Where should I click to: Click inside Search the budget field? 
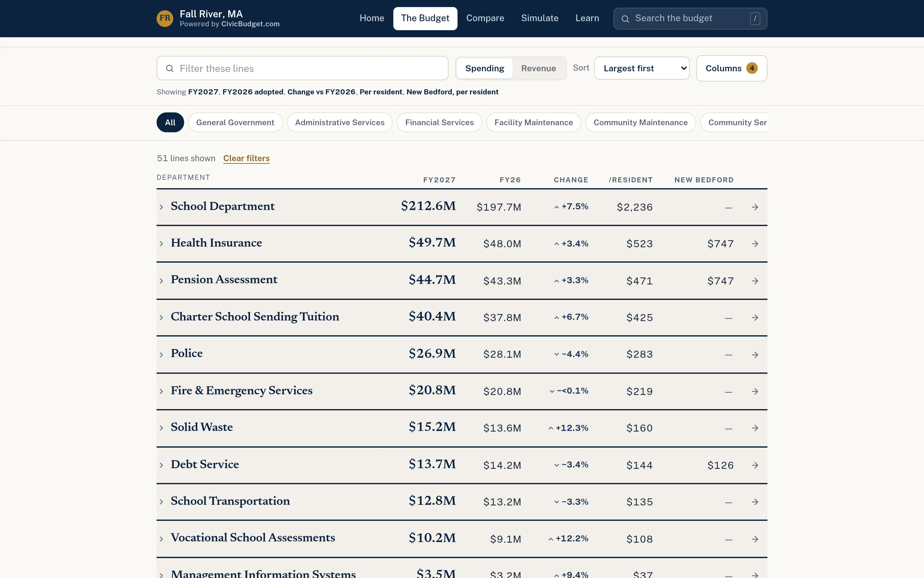click(690, 18)
